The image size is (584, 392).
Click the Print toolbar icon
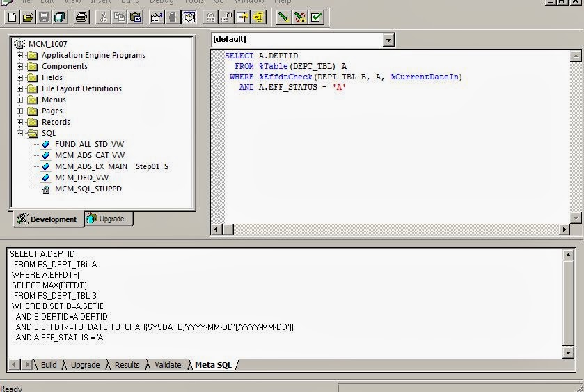[81, 17]
